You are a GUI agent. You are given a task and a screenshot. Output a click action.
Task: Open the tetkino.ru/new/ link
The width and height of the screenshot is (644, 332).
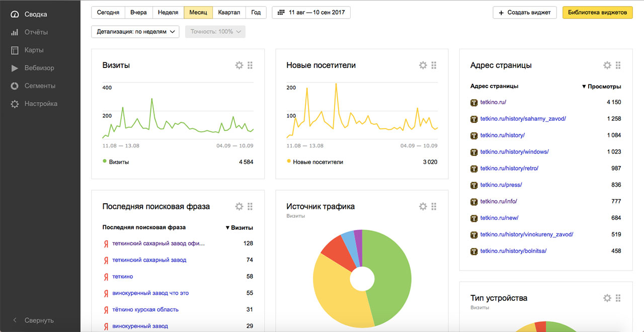(499, 218)
